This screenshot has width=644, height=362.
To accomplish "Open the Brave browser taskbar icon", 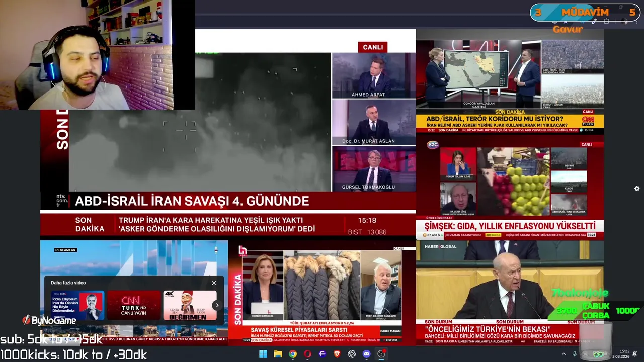I will [337, 354].
